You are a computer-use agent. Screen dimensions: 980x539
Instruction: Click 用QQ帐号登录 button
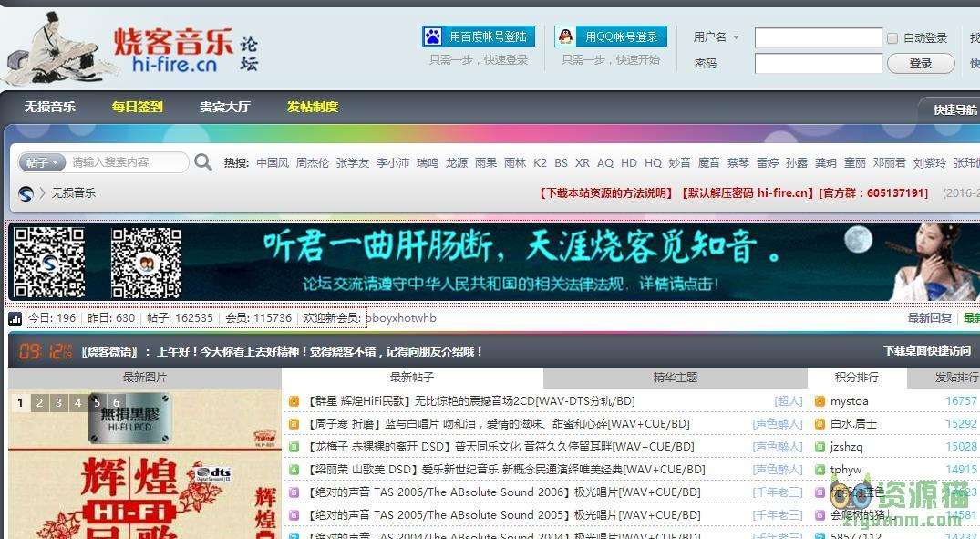(x=611, y=36)
